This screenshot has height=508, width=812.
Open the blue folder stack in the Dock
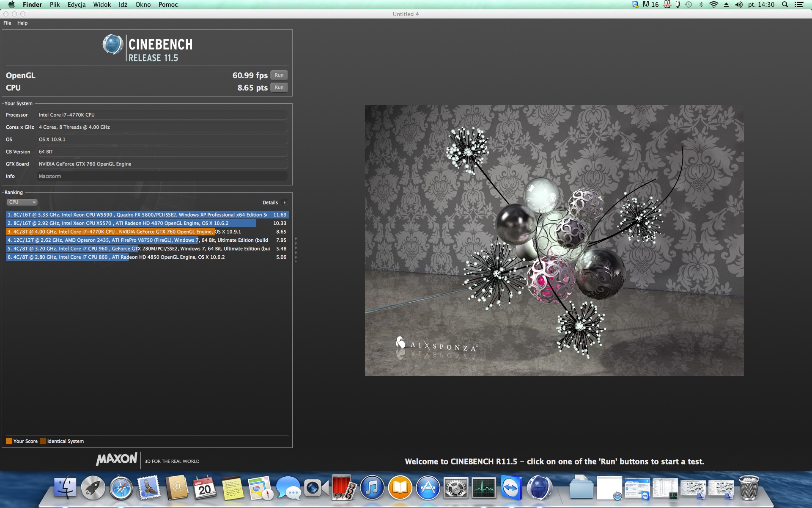581,488
